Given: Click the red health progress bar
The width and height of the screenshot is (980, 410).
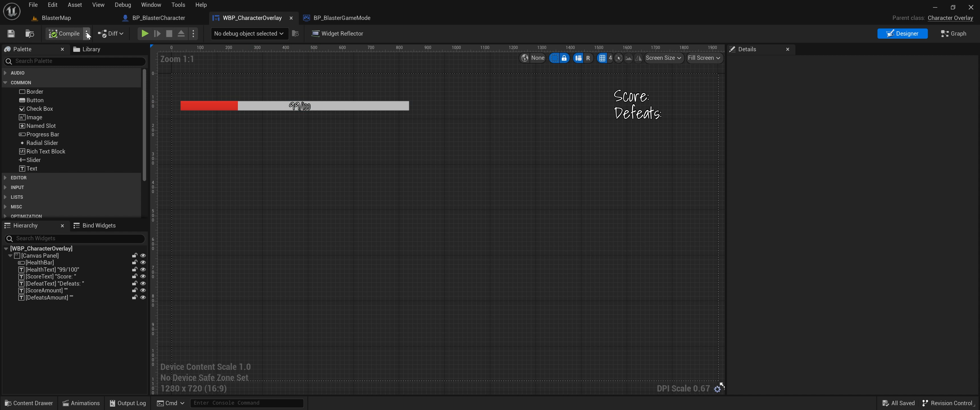Looking at the screenshot, I should [x=209, y=106].
